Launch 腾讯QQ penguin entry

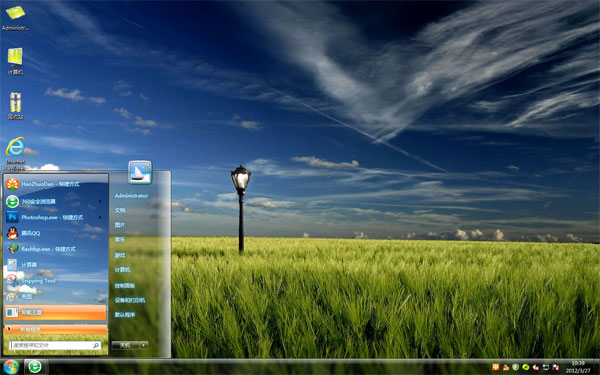55,233
